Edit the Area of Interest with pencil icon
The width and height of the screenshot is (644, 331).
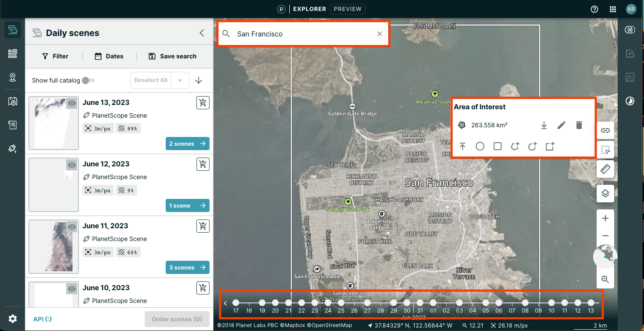[561, 125]
